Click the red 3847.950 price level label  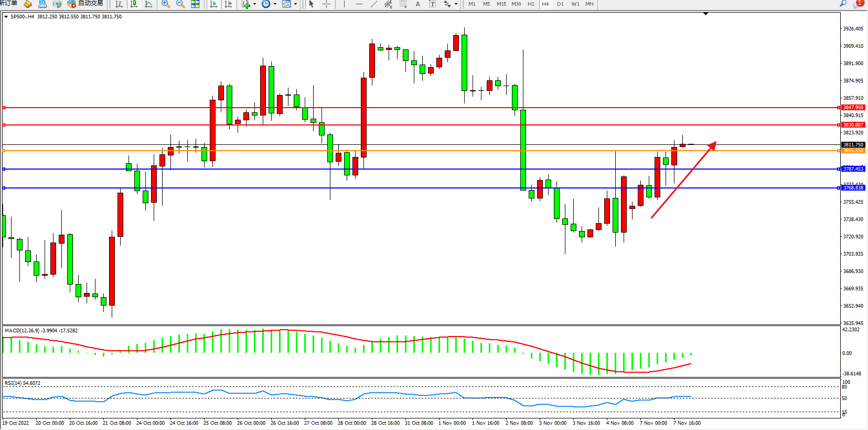853,108
